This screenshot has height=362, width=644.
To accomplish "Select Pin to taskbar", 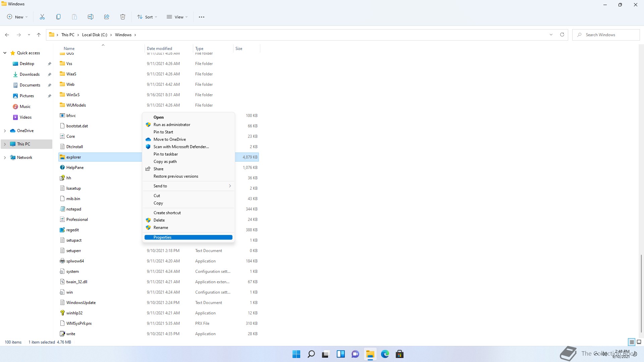I will point(189,154).
